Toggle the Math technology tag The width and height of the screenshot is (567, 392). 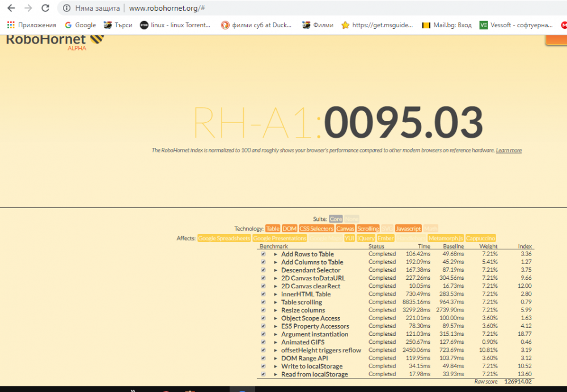(430, 229)
